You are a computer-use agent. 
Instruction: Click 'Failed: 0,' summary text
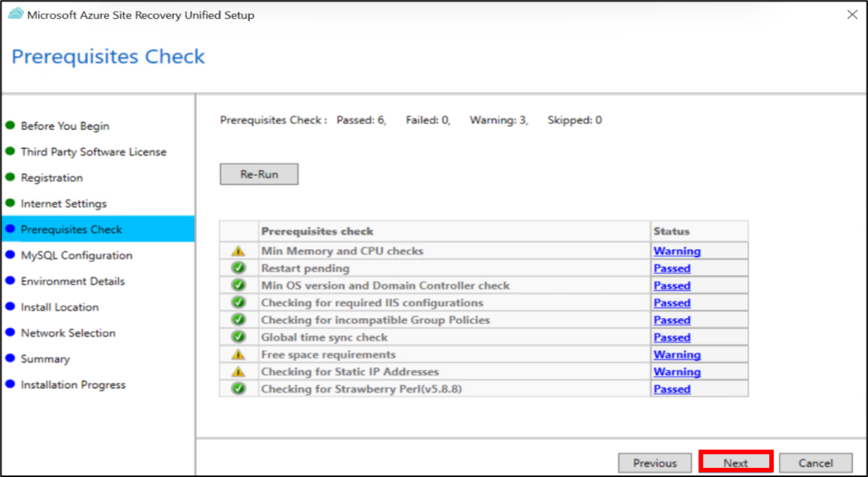click(x=428, y=120)
